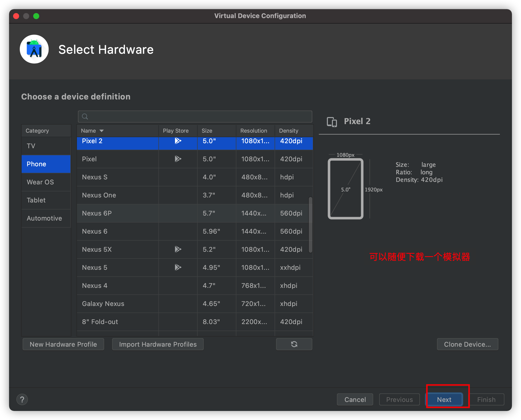Viewport: 521px width, 420px height.
Task: Select the Wear OS category
Action: (x=46, y=182)
